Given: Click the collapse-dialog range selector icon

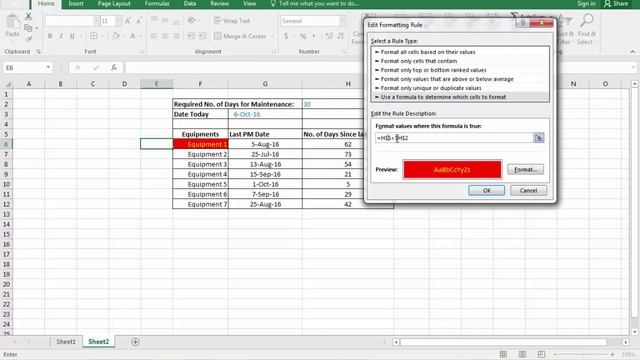Looking at the screenshot, I should coord(539,138).
